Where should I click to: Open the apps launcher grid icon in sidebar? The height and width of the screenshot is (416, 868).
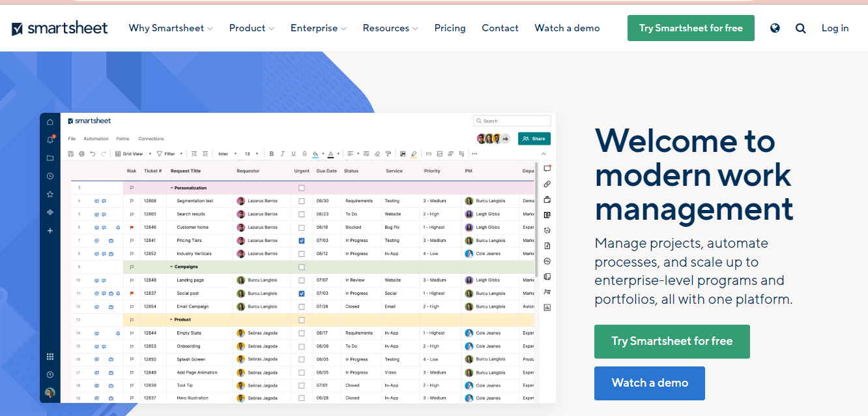click(x=50, y=357)
